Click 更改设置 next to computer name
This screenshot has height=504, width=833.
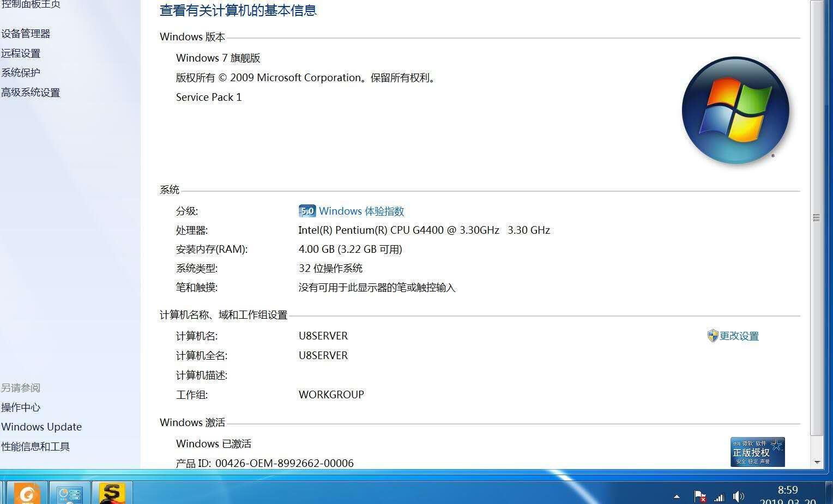coord(739,336)
